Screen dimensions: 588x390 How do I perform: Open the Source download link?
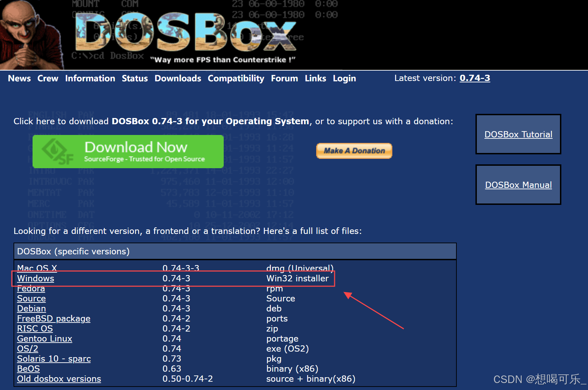click(x=32, y=298)
